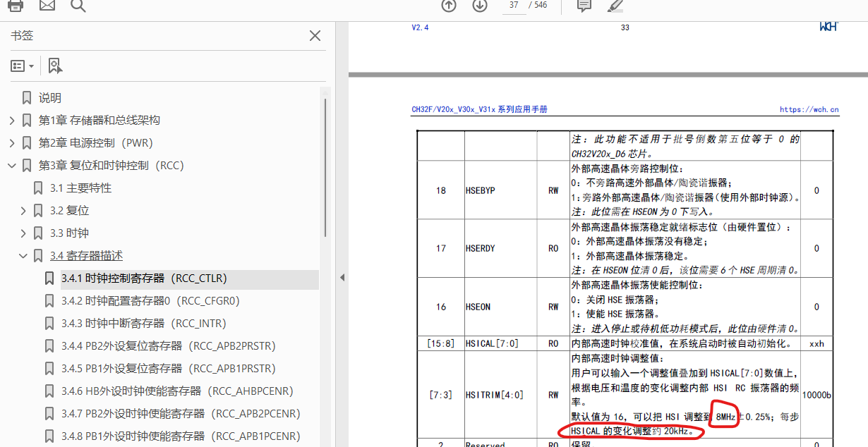Viewport: 868px width, 447px height.
Task: Click the print icon in the toolbar
Action: tap(15, 6)
